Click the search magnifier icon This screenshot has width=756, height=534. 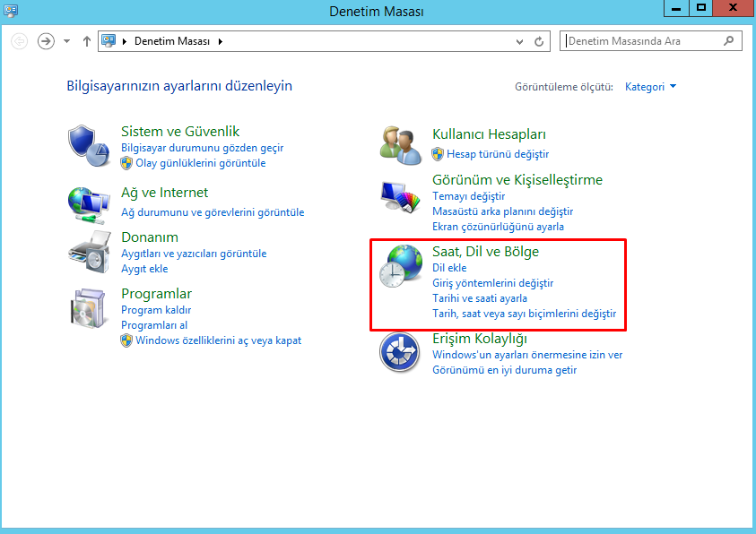pyautogui.click(x=728, y=41)
